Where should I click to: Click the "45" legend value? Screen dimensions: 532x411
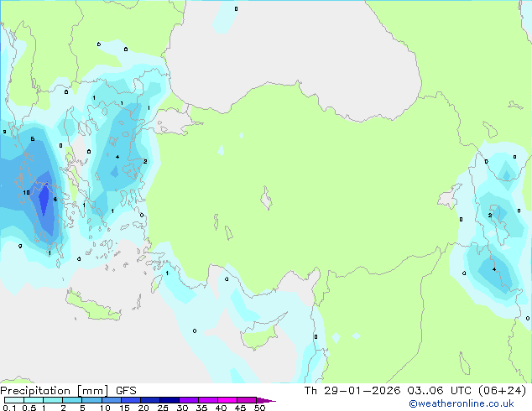[x=240, y=408]
